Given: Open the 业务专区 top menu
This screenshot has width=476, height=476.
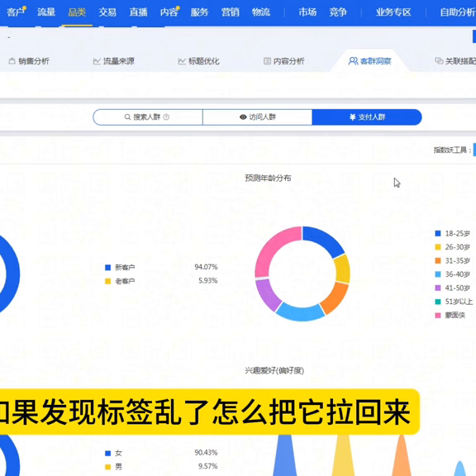Looking at the screenshot, I should 393,12.
